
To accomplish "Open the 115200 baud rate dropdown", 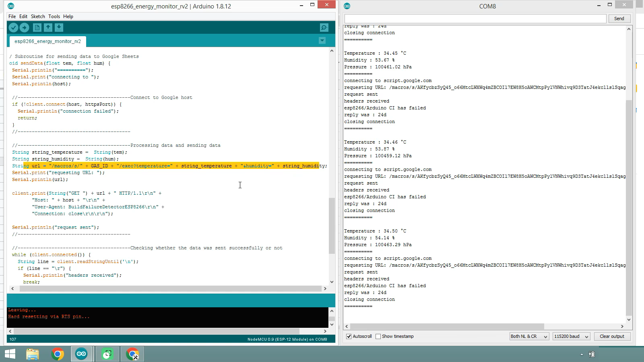I will pos(571,336).
